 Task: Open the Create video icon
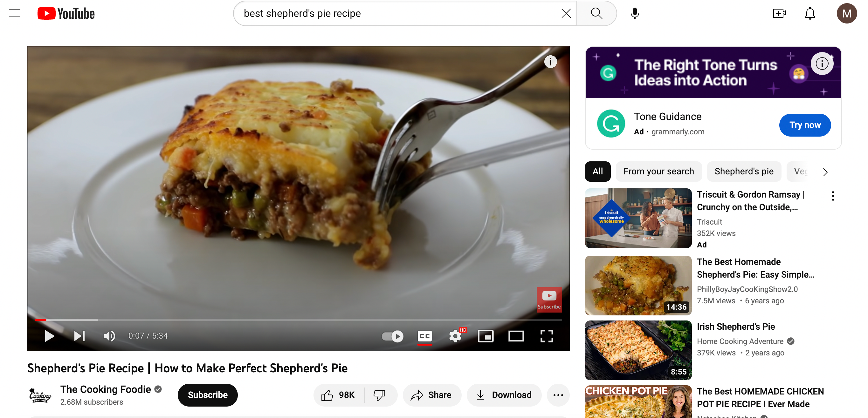779,13
